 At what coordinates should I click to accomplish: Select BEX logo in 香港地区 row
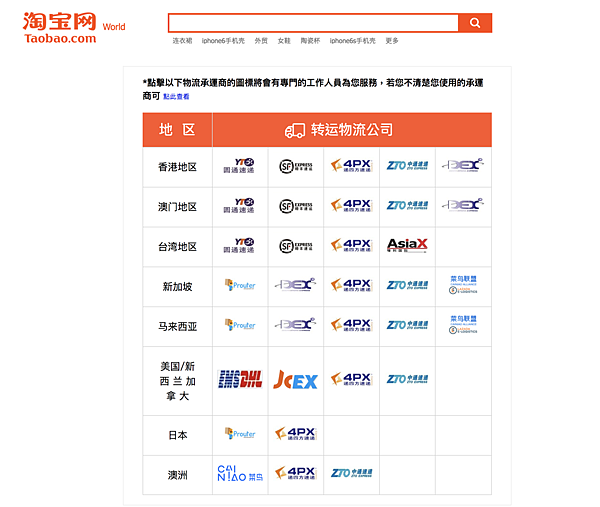tap(463, 165)
